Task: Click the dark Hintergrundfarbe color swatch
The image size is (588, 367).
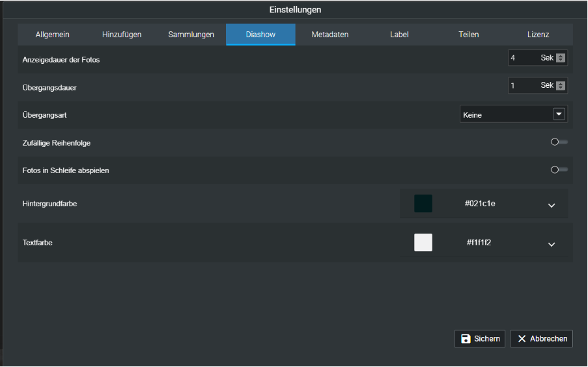Action: (x=423, y=204)
